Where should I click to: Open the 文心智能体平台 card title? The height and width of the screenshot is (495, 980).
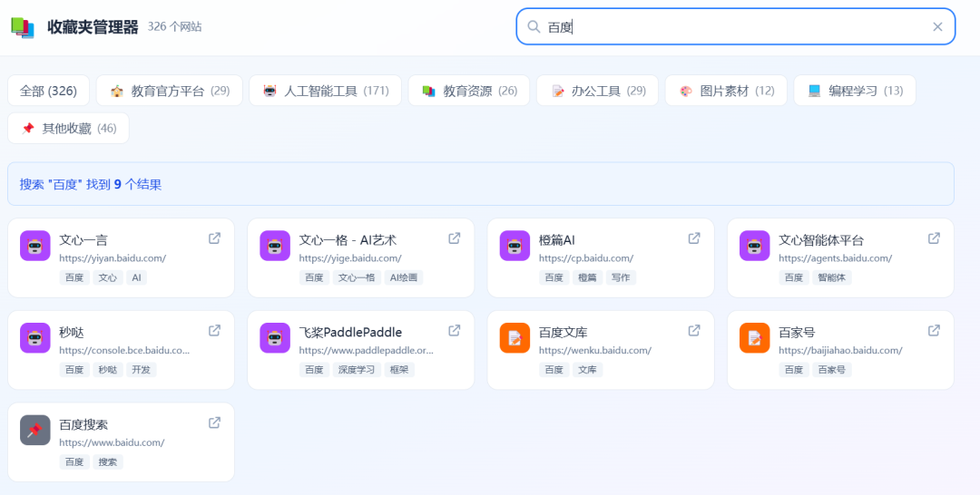point(821,240)
